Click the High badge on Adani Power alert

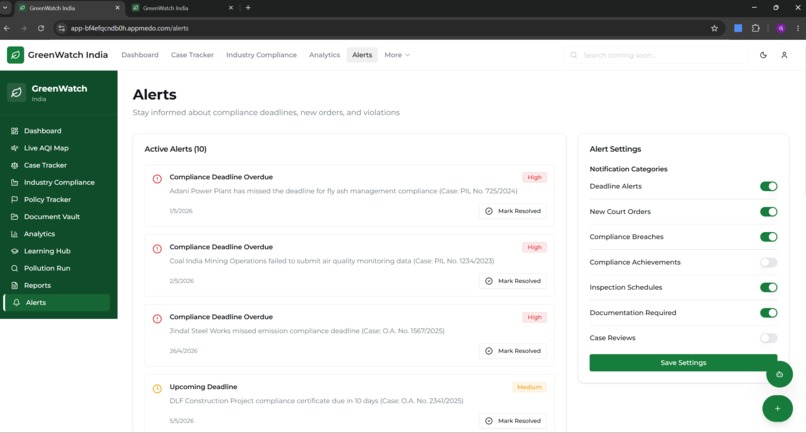click(x=534, y=177)
